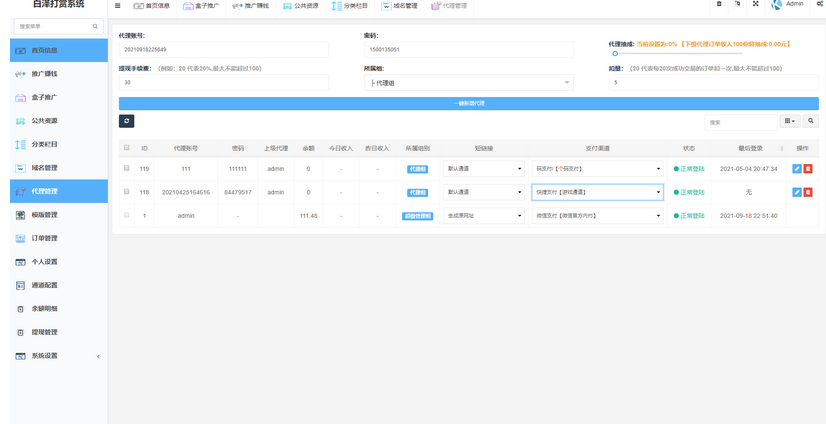Click the trash icon in the top bar
The width and height of the screenshot is (826, 424).
point(719,4)
